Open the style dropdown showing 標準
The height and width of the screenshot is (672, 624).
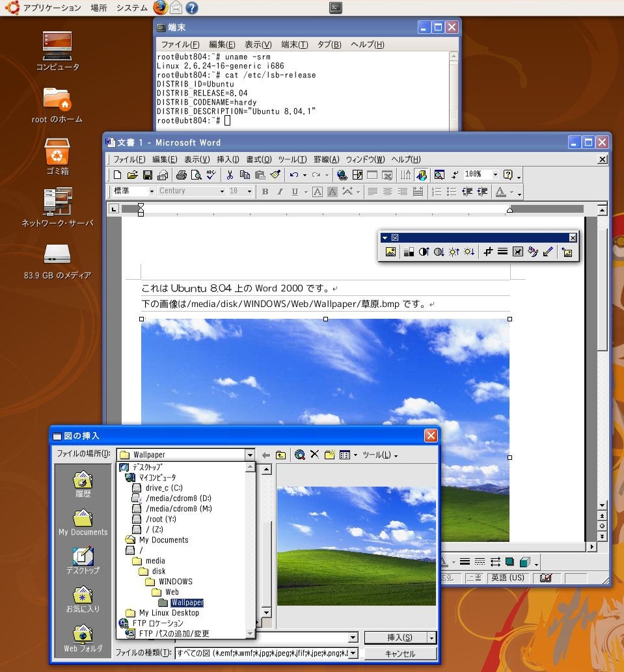(x=152, y=191)
